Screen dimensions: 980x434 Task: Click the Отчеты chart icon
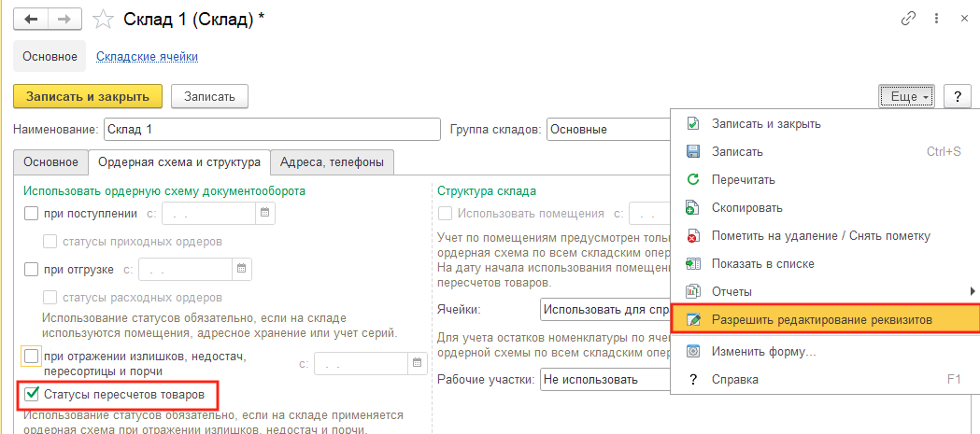pos(693,291)
